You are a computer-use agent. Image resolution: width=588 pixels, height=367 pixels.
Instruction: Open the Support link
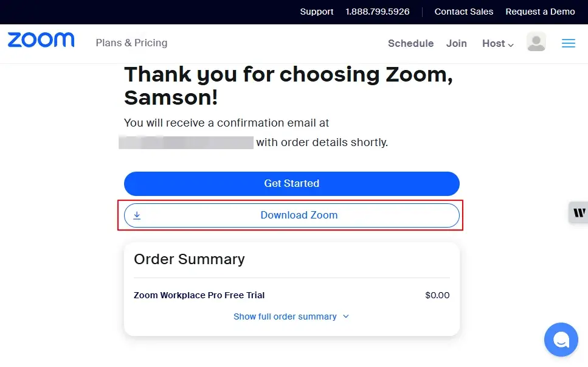[x=316, y=12]
